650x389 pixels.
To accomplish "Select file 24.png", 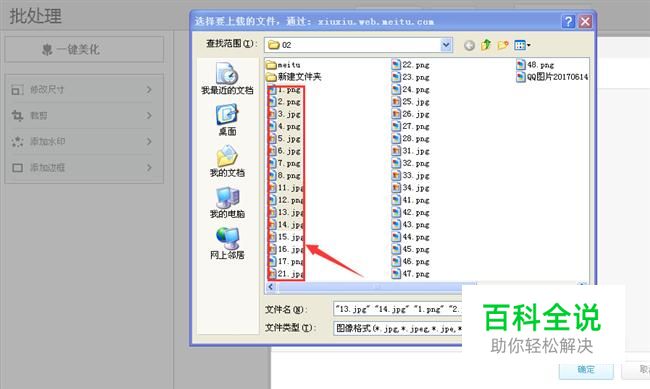I will pyautogui.click(x=411, y=89).
